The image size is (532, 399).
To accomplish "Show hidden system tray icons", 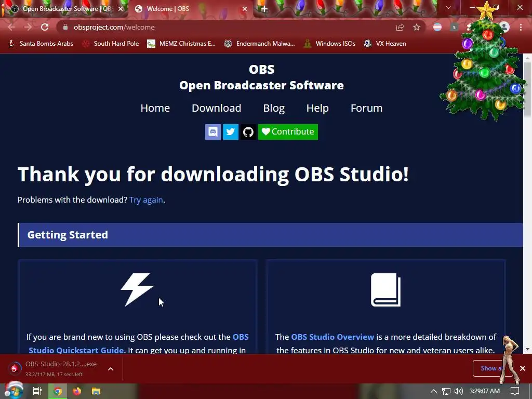I will [433, 391].
